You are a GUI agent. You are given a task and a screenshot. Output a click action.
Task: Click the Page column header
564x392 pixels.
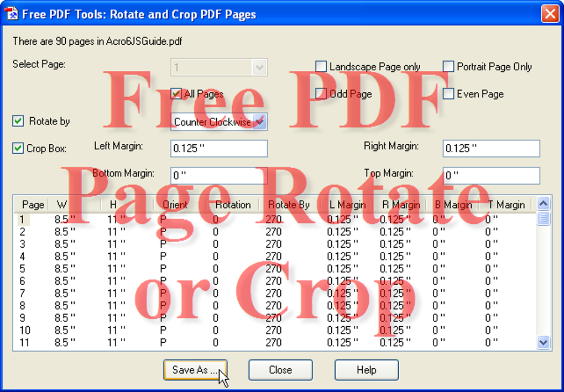point(32,205)
